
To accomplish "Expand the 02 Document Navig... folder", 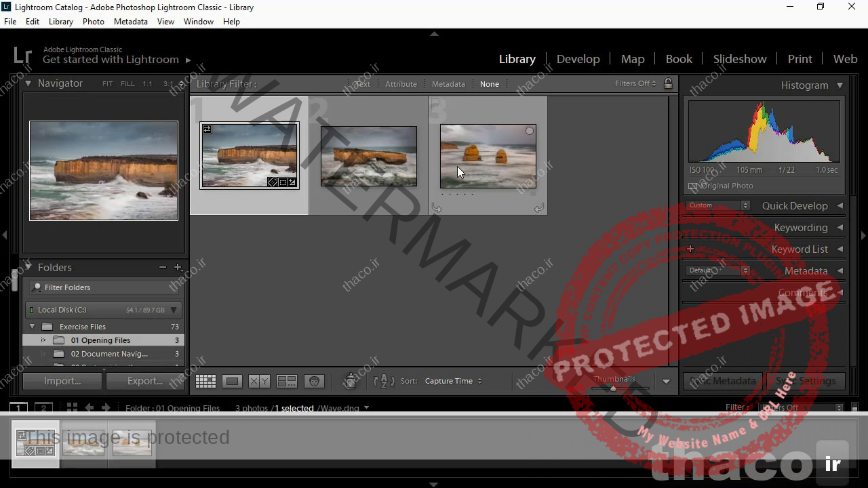I will (43, 354).
